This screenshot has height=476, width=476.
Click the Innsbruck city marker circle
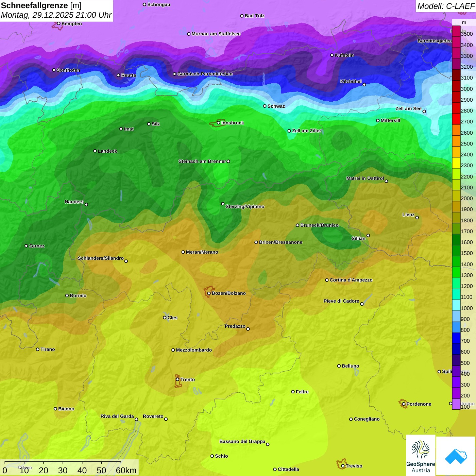pos(218,123)
